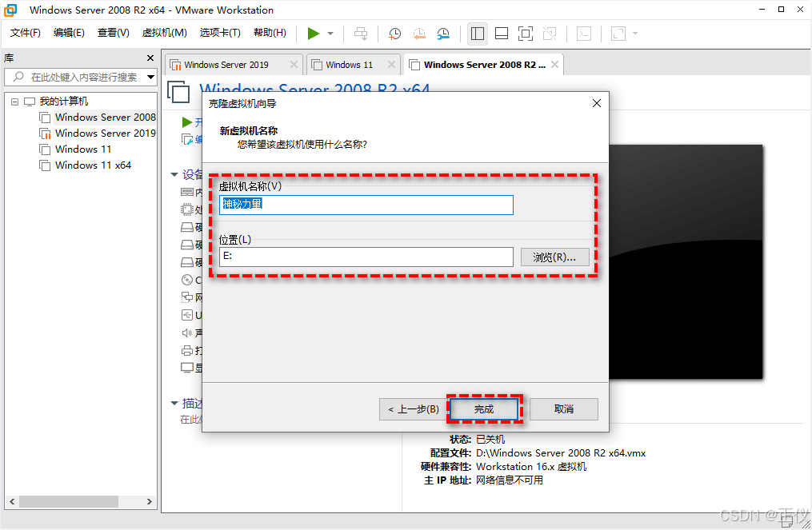Click the 取消 cancel button
The width and height of the screenshot is (812, 530).
[564, 408]
